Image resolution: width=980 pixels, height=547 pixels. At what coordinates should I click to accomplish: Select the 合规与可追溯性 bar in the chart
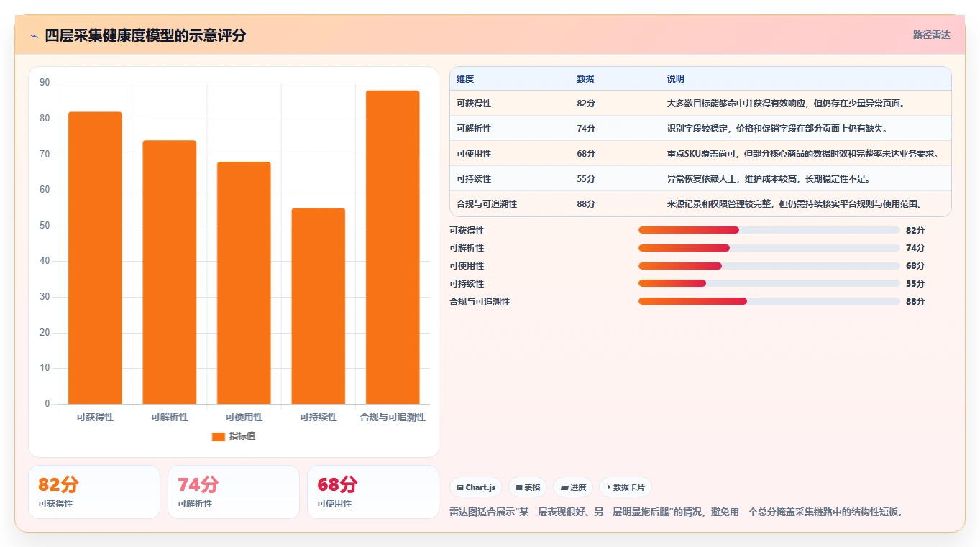[393, 247]
